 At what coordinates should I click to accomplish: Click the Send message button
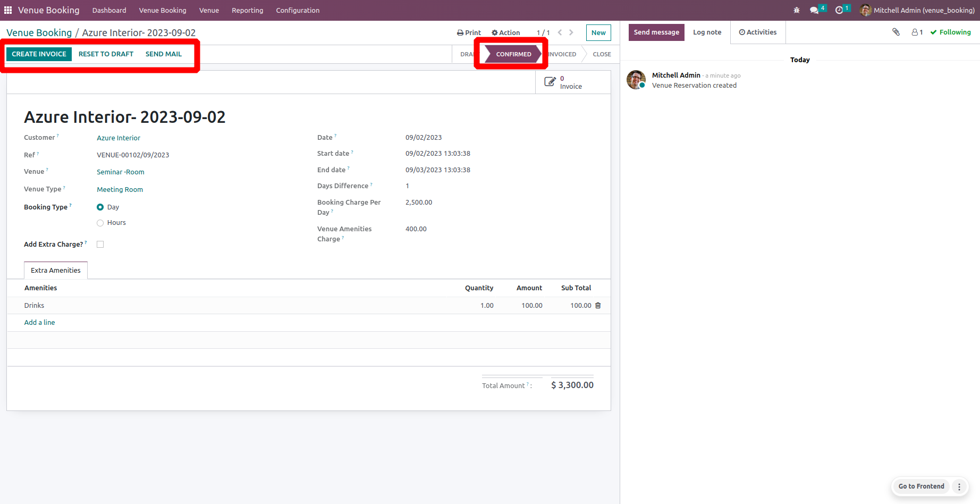pyautogui.click(x=656, y=32)
